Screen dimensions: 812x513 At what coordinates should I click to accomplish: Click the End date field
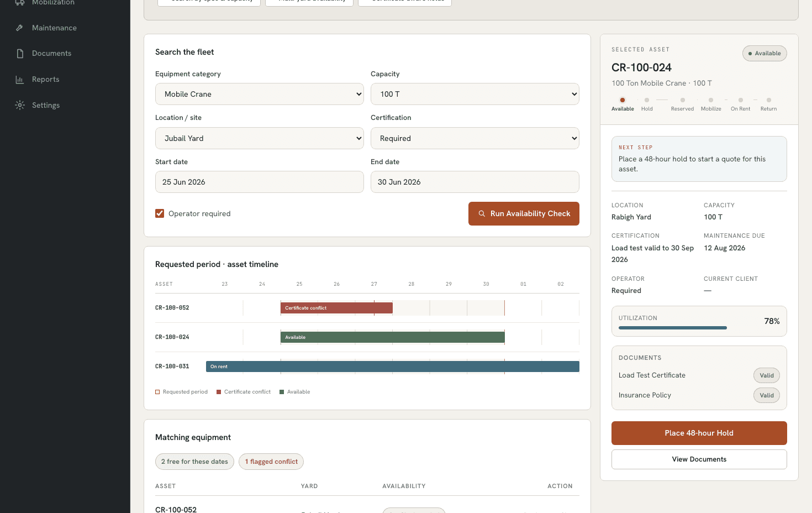[x=475, y=182]
